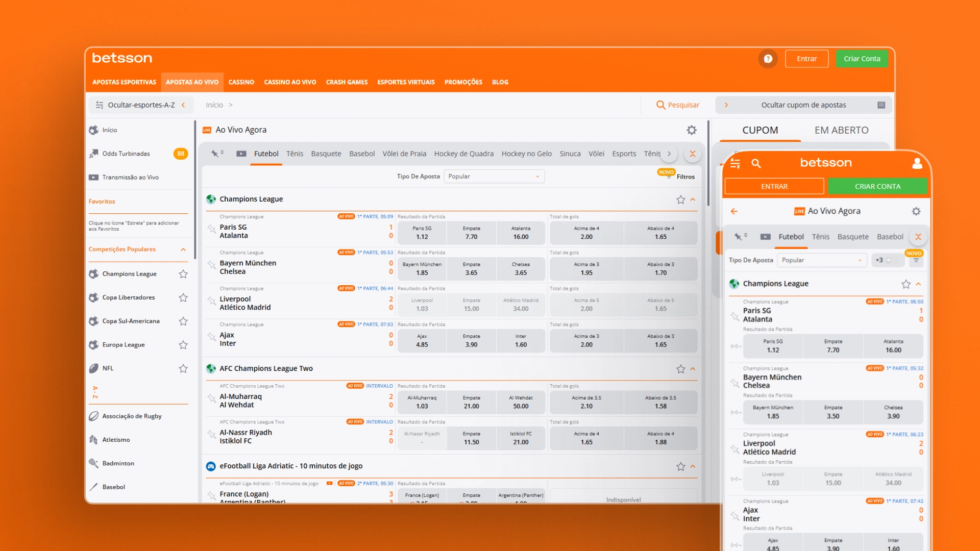
Task: Click the Pesquisar search icon
Action: point(660,105)
